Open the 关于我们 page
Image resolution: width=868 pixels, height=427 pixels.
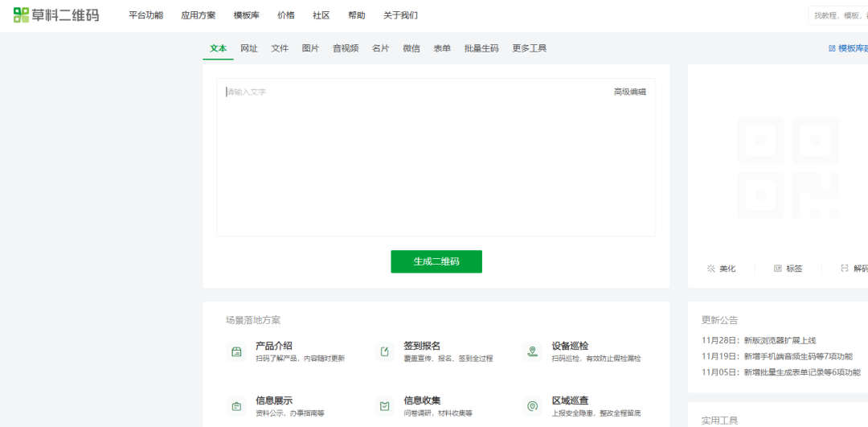(x=401, y=15)
